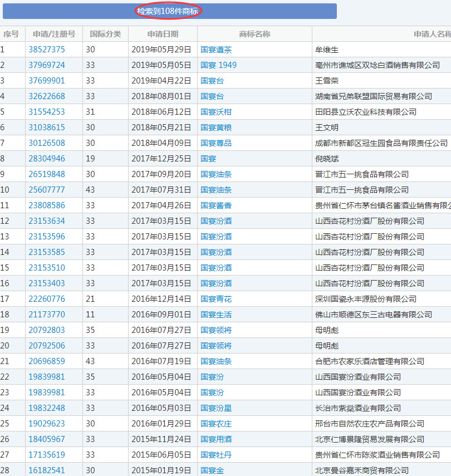This screenshot has width=451, height=476.
Task: Click the 申请/注册号 column header
Action: [54, 34]
